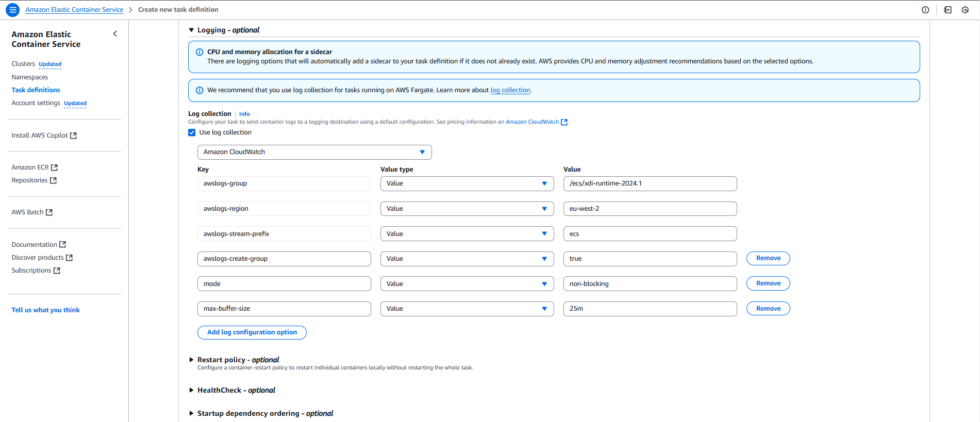Remove the mode log option
This screenshot has width=980, height=422.
pos(768,283)
